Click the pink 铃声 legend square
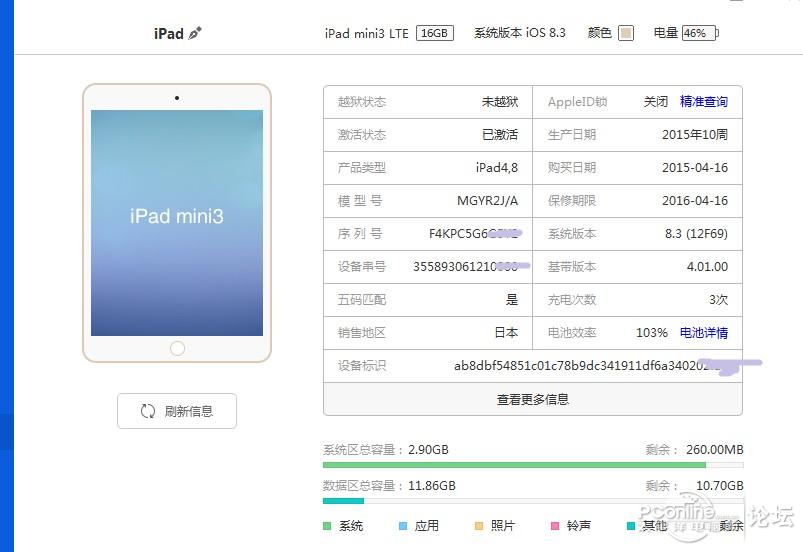The width and height of the screenshot is (803, 552). [x=555, y=526]
